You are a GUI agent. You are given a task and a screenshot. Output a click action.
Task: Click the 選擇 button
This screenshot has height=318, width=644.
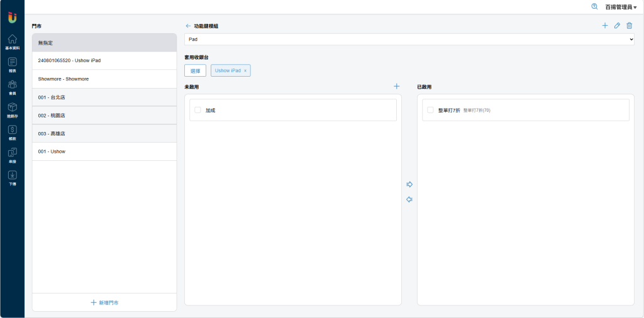click(x=195, y=70)
